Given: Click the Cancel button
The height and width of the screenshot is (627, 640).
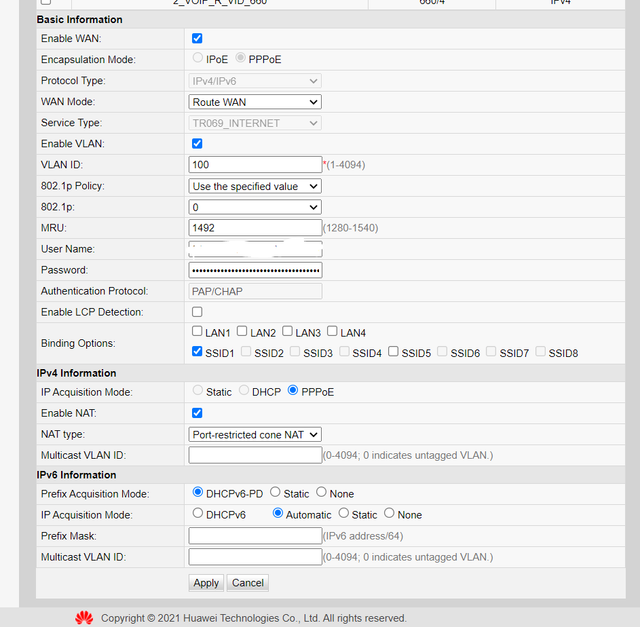Looking at the screenshot, I should click(x=248, y=583).
